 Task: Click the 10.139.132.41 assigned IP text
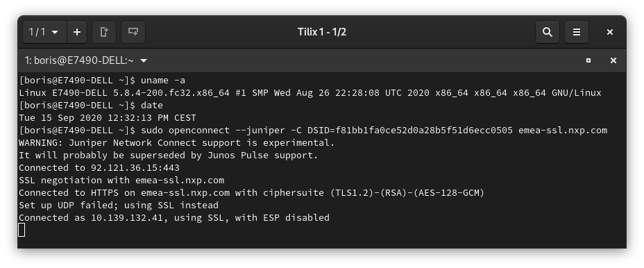127,218
